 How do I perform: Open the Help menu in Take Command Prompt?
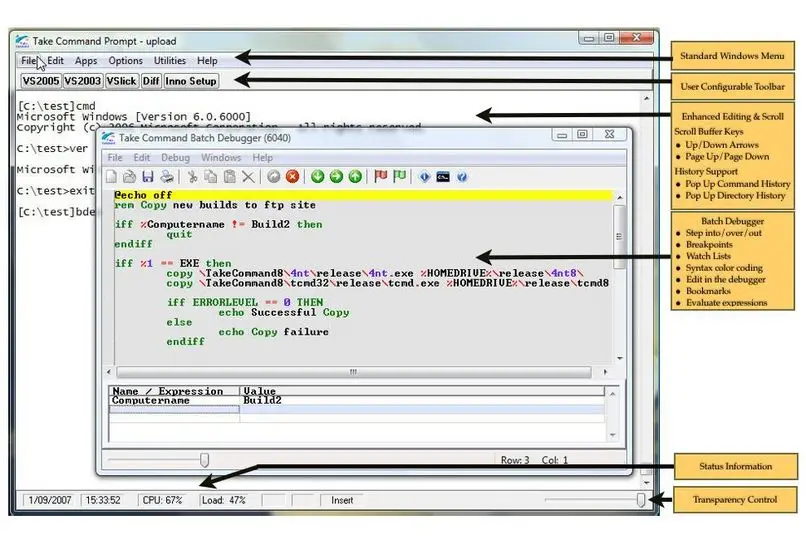[207, 61]
